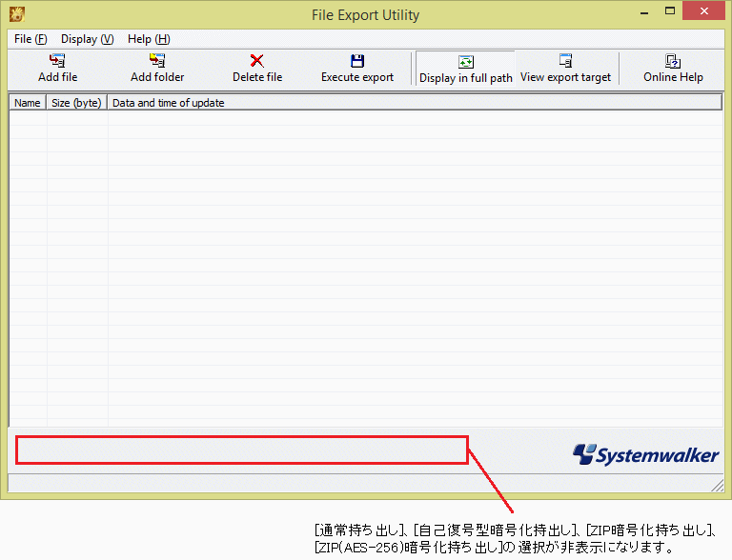Sort the list by Name column header
Image resolution: width=732 pixels, height=560 pixels.
click(x=28, y=103)
